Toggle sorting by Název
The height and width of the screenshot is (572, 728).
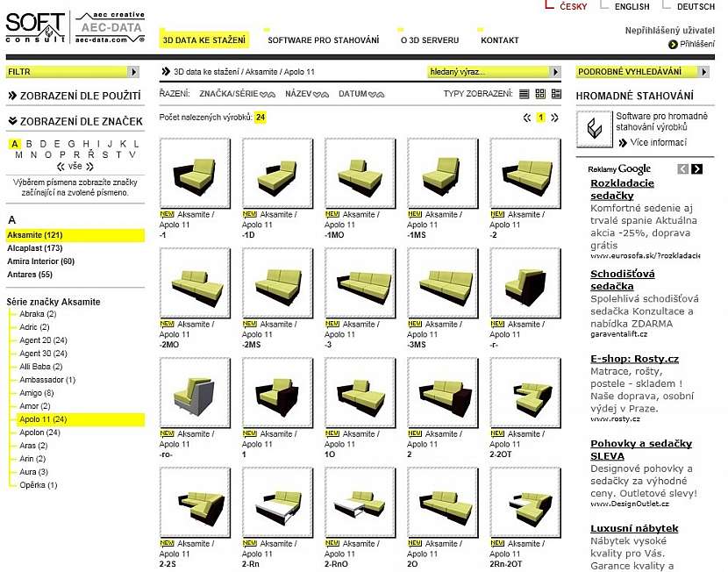pyautogui.click(x=321, y=94)
